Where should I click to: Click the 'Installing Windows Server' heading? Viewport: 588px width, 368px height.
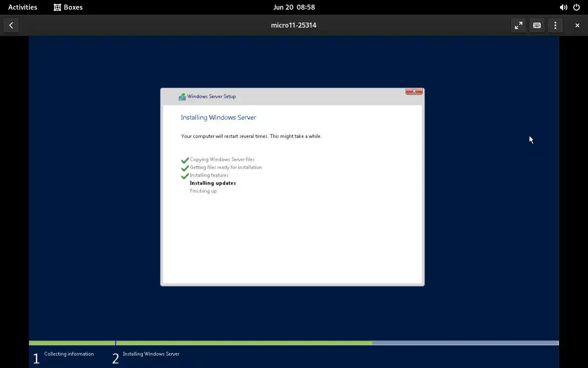click(x=218, y=117)
